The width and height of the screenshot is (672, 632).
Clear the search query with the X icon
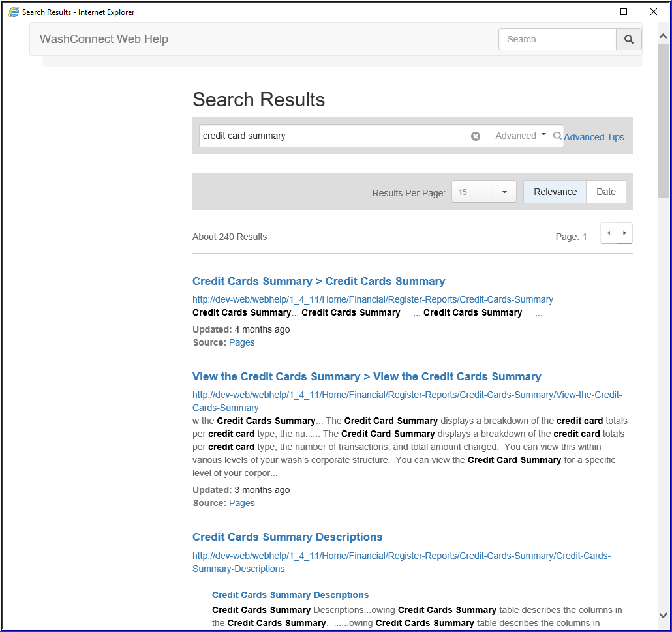coord(476,136)
